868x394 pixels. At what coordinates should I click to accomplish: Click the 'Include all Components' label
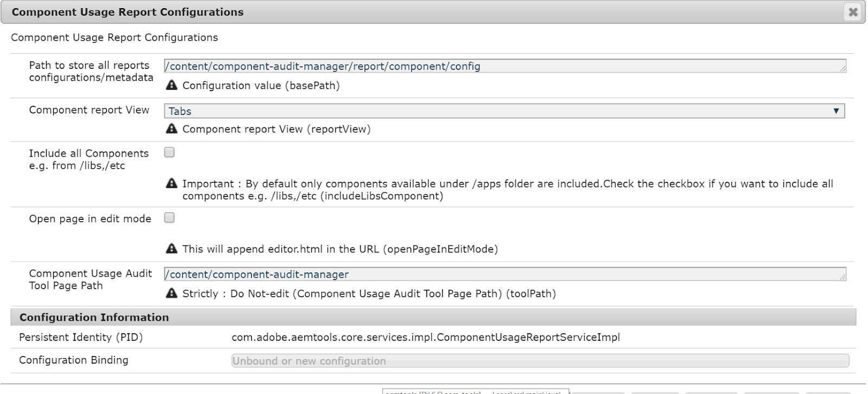point(89,160)
